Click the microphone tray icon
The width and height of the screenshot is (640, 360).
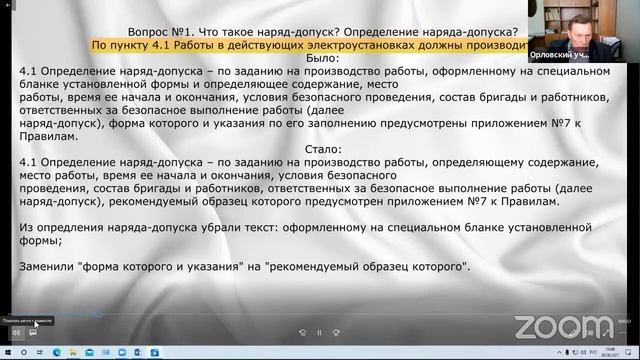tap(567, 352)
